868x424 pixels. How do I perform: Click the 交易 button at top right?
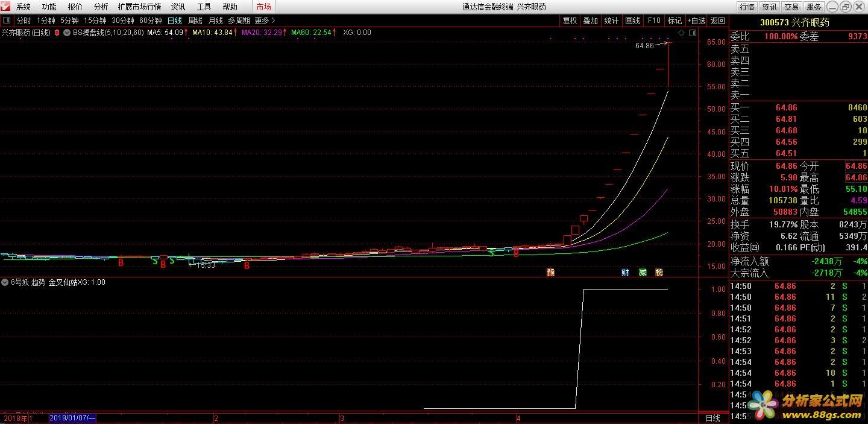tap(791, 7)
